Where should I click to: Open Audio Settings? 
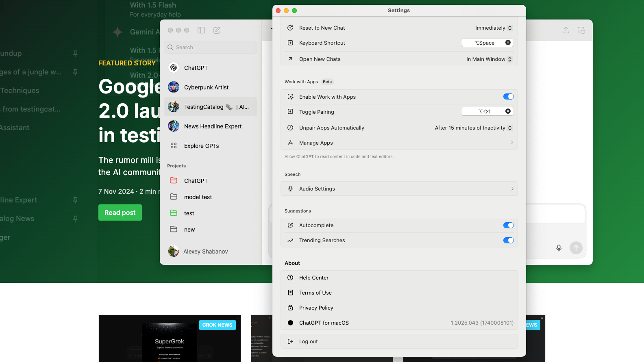pos(399,189)
